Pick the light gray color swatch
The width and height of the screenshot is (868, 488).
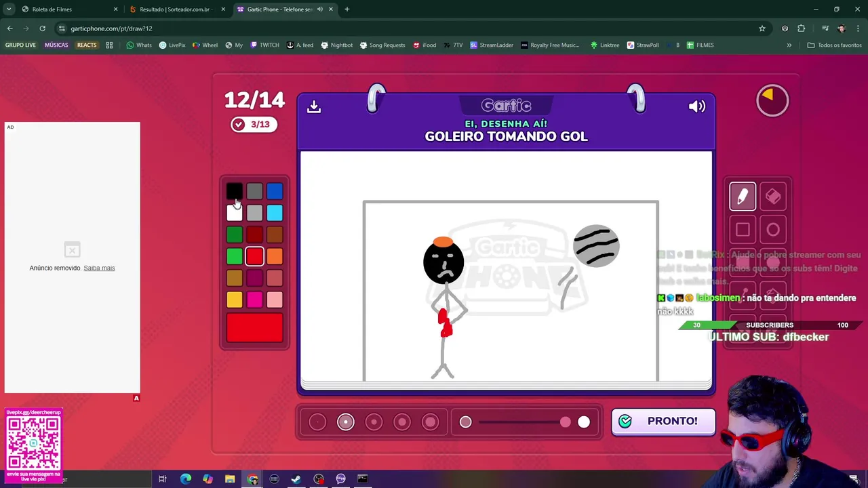254,213
